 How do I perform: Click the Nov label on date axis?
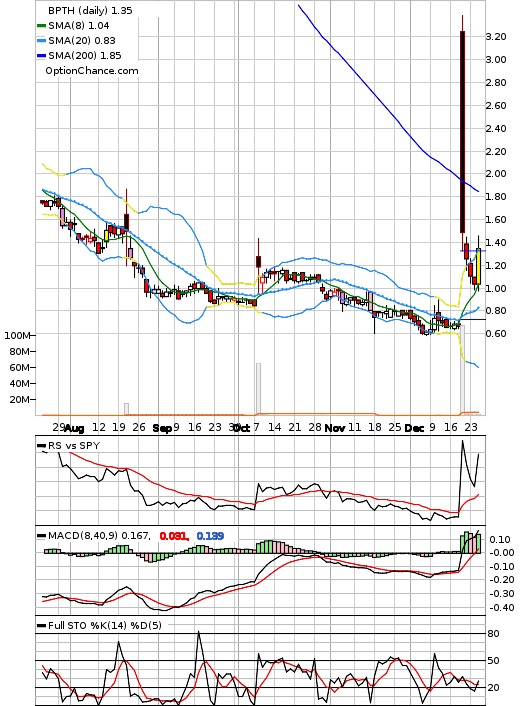(x=335, y=428)
